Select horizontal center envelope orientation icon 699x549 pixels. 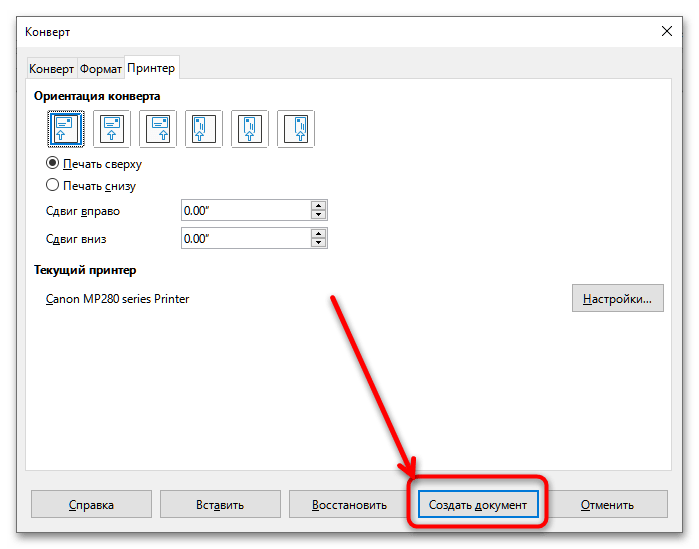[110, 129]
